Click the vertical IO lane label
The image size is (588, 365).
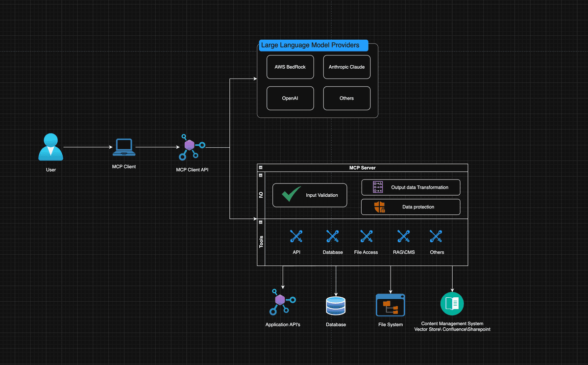coord(261,195)
